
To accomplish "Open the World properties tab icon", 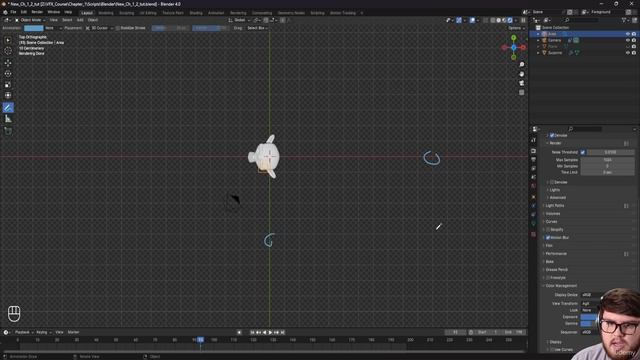I will tap(533, 186).
